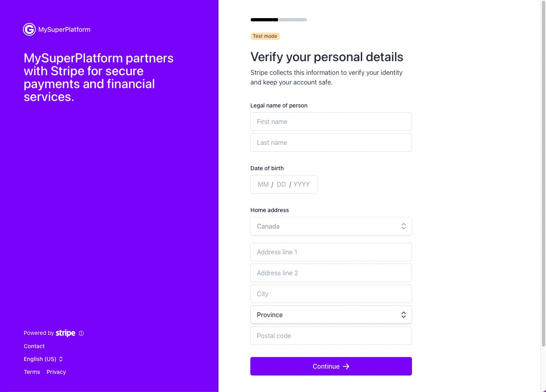The image size is (546, 392).
Task: Expand the Province dropdown
Action: 331,315
